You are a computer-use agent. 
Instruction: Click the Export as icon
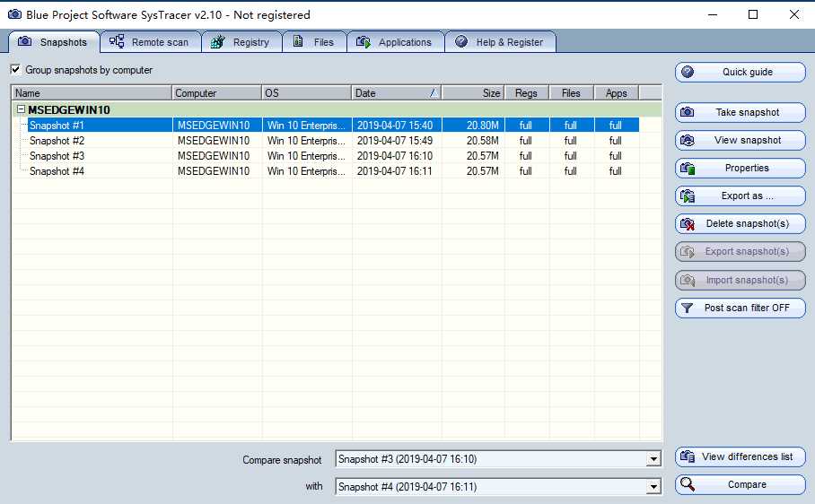[x=688, y=196]
